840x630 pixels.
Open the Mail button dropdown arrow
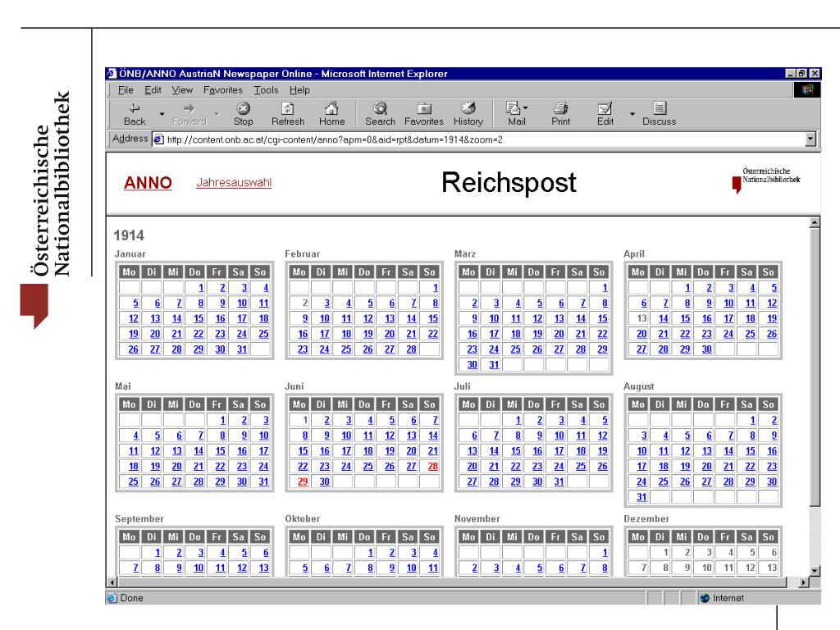pos(526,107)
